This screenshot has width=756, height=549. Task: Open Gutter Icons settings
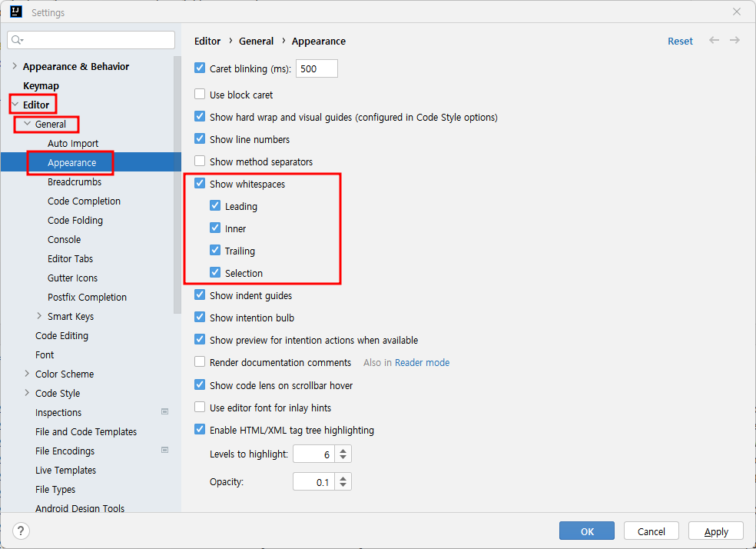pyautogui.click(x=72, y=278)
